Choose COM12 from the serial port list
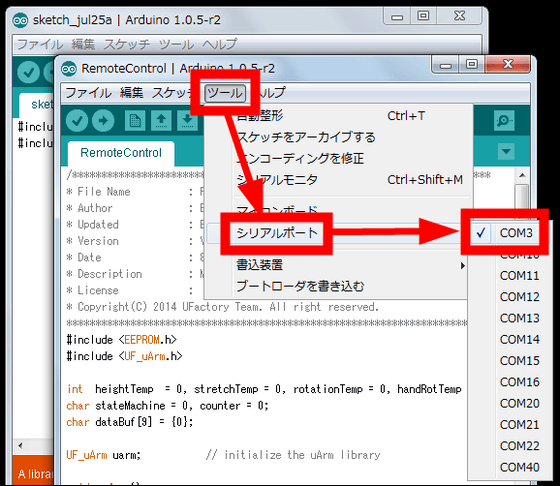The height and width of the screenshot is (486, 560). tap(519, 297)
